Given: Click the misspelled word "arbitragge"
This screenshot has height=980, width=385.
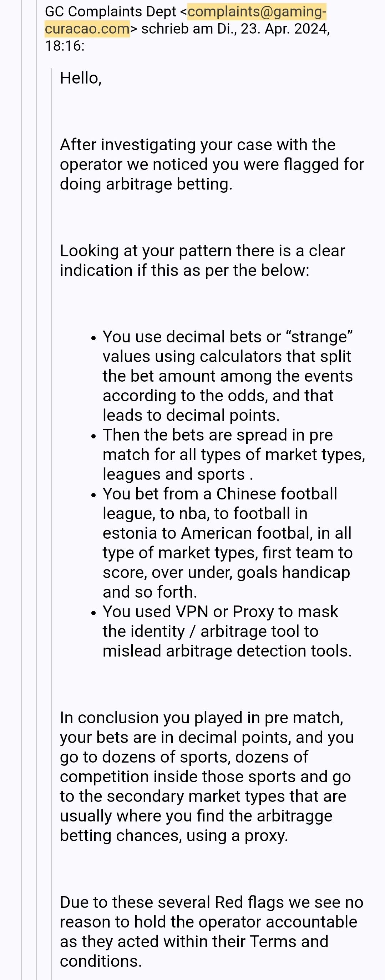Looking at the screenshot, I should coord(294,816).
